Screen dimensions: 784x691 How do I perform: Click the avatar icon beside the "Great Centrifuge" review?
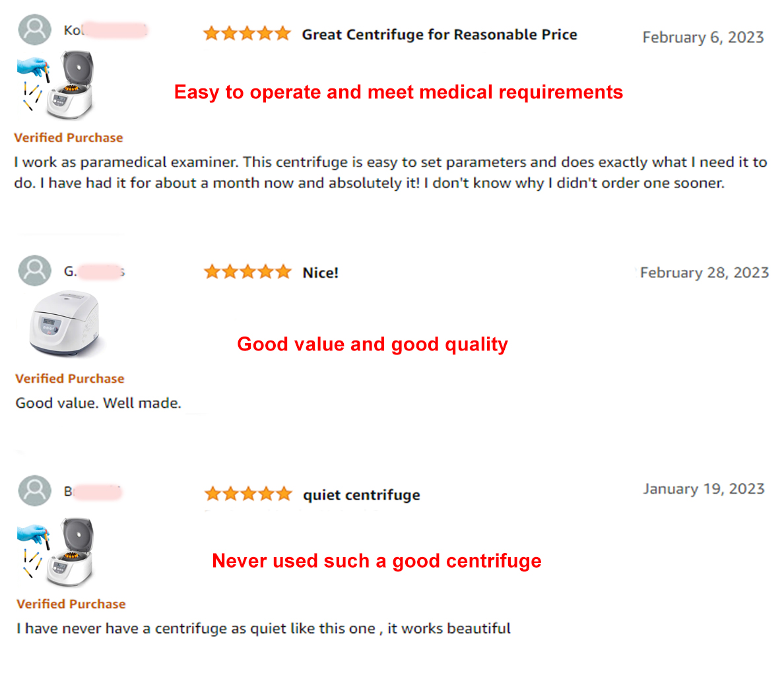click(34, 29)
